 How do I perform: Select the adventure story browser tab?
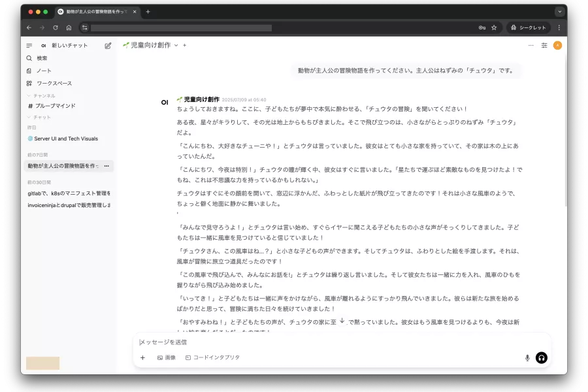point(97,12)
